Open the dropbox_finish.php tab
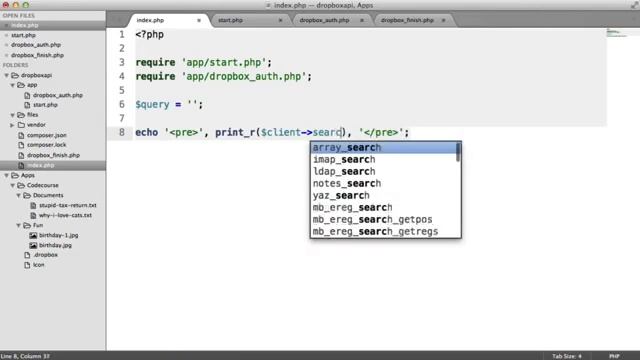The height and width of the screenshot is (360, 640). point(407,20)
